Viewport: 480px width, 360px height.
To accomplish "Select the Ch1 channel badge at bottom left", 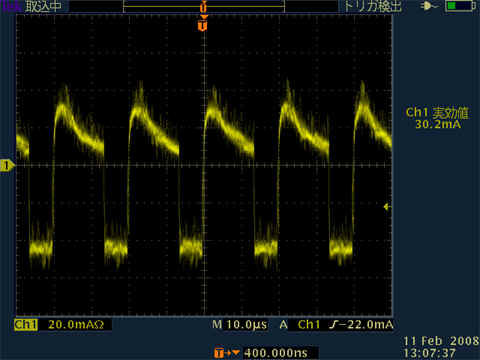I will [26, 324].
